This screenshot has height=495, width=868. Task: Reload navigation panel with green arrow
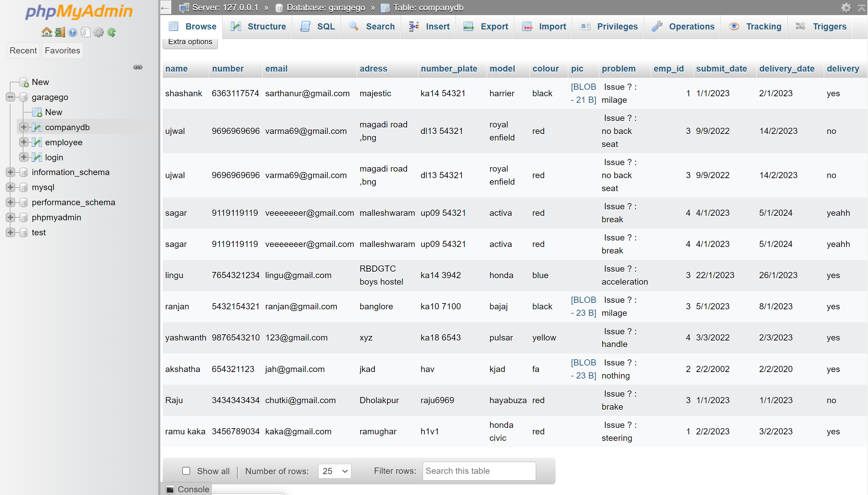[x=112, y=33]
